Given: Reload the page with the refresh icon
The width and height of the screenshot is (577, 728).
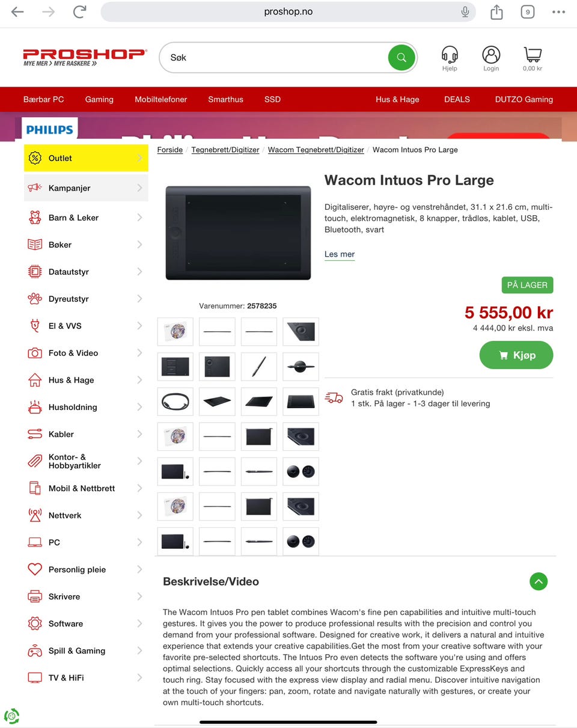Looking at the screenshot, I should click(x=79, y=11).
